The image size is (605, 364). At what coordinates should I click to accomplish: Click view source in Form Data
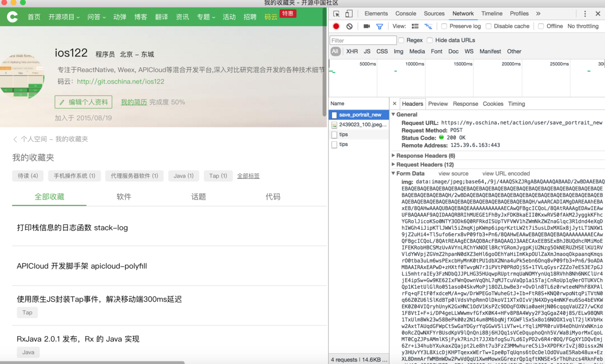pos(453,174)
